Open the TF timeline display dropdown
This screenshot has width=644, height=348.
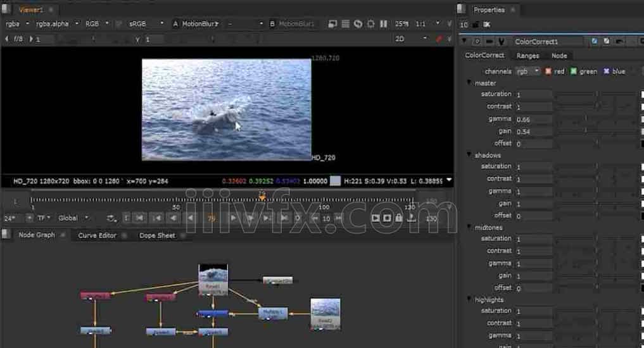44,218
